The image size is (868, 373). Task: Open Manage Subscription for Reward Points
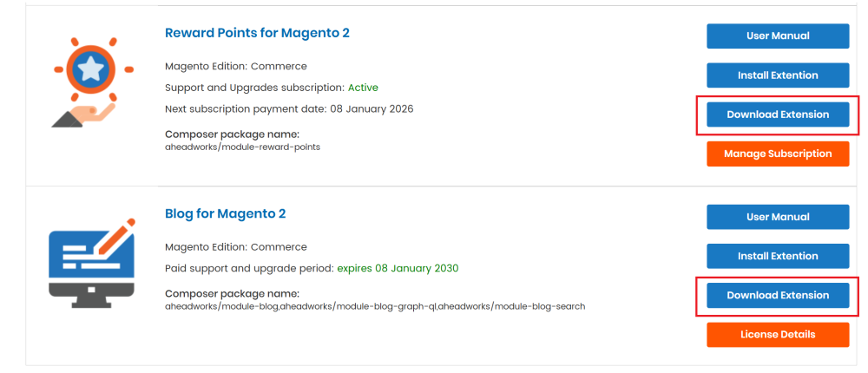click(x=778, y=154)
